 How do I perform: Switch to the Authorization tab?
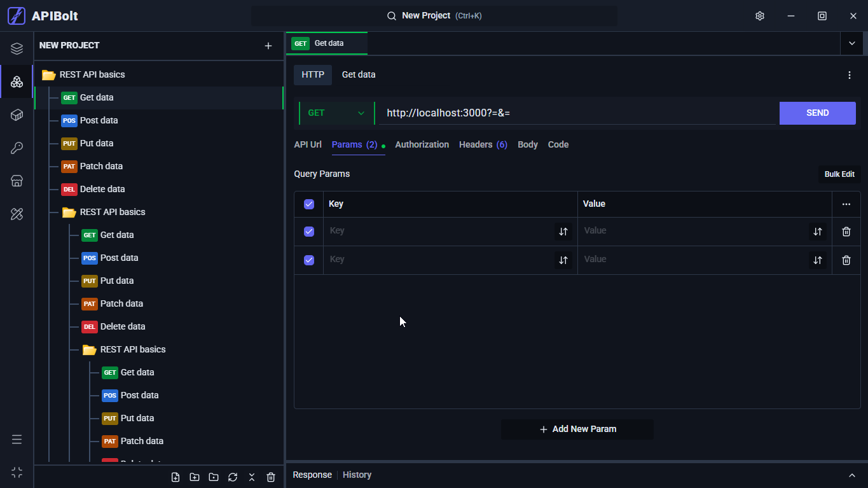tap(422, 144)
